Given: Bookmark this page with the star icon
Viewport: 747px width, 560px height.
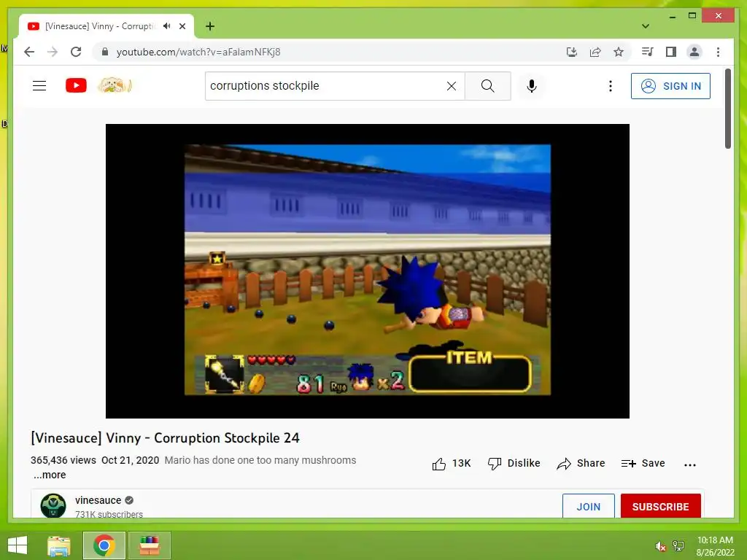Looking at the screenshot, I should tap(619, 52).
